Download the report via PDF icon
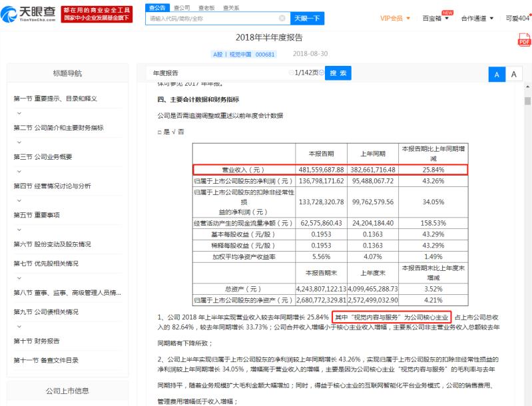 (x=523, y=41)
